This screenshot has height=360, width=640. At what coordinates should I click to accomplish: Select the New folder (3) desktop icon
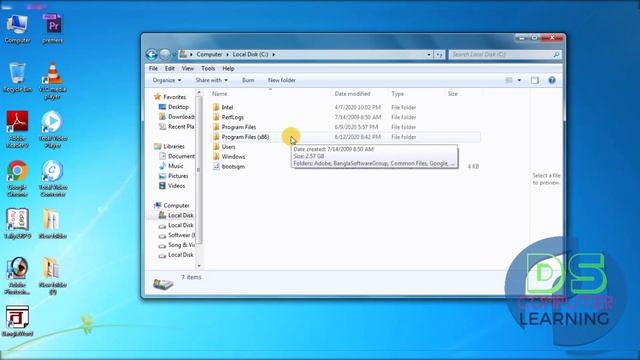click(x=53, y=276)
